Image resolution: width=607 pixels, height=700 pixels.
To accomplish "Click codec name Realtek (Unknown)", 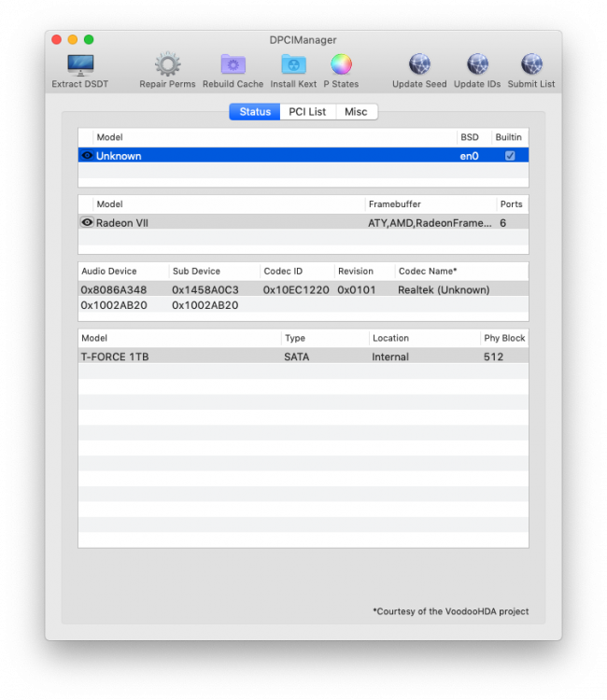I will [x=444, y=289].
